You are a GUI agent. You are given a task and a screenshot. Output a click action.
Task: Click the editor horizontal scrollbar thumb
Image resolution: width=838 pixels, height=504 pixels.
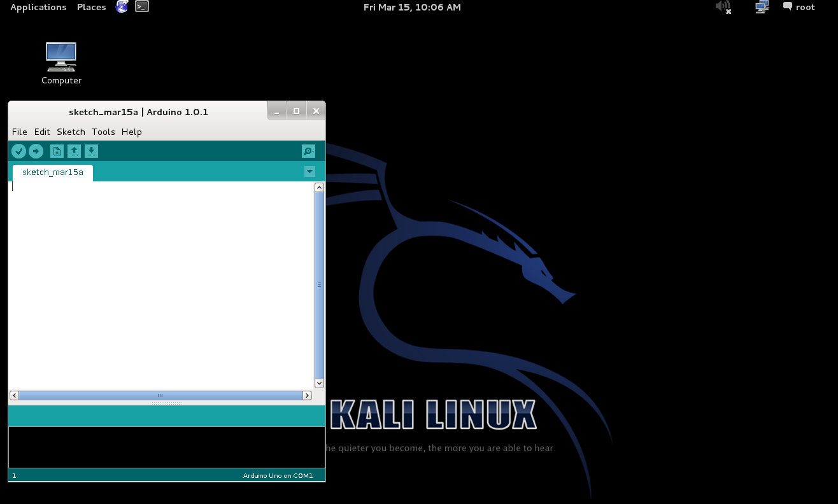[160, 396]
